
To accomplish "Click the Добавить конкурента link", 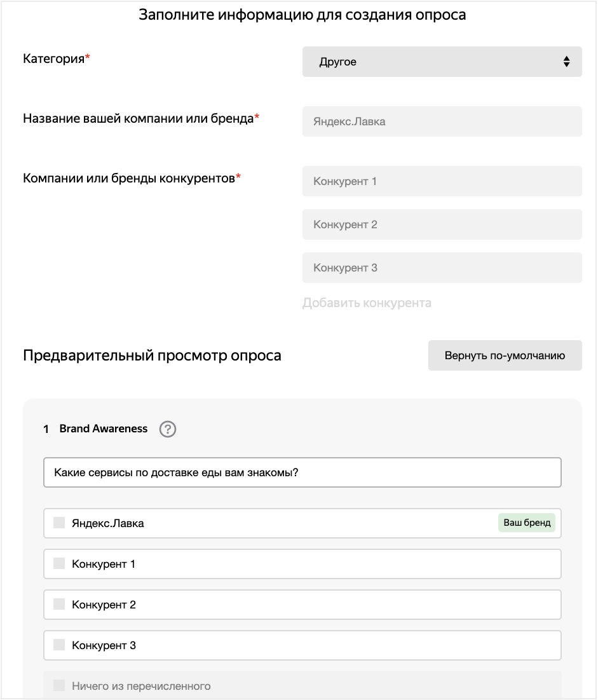I will tap(367, 303).
